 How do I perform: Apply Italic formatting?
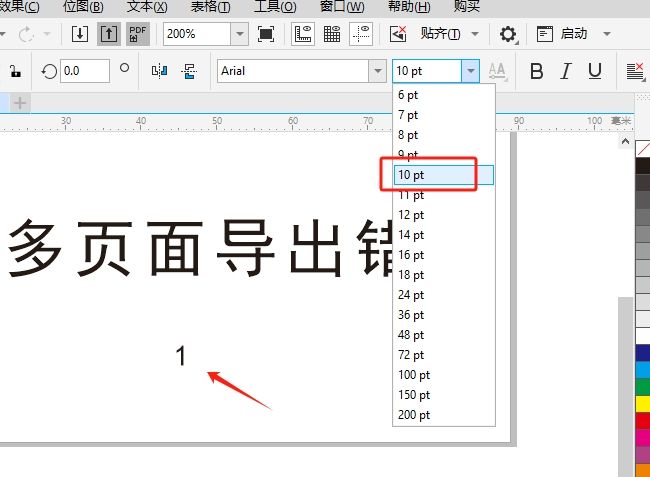[566, 71]
